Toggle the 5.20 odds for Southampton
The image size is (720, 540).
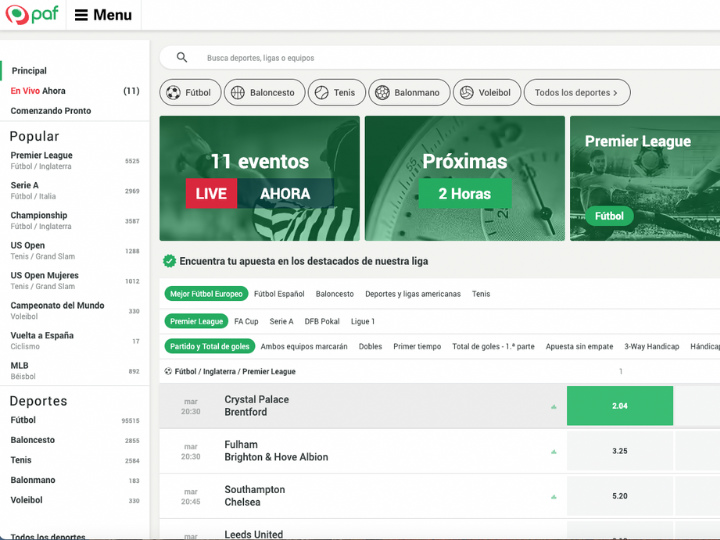pos(620,496)
